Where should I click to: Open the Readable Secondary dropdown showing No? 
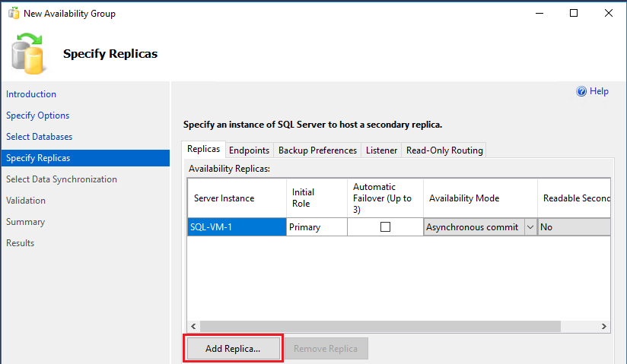(574, 227)
